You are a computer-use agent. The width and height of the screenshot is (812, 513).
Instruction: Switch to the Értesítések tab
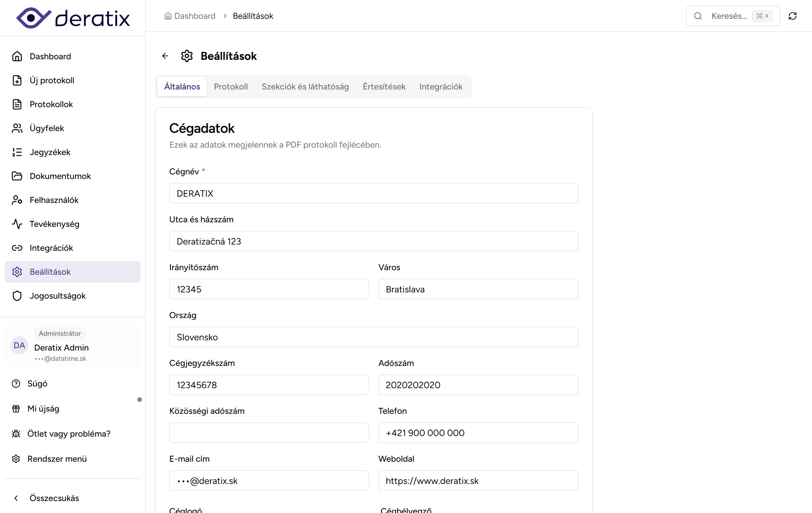384,87
